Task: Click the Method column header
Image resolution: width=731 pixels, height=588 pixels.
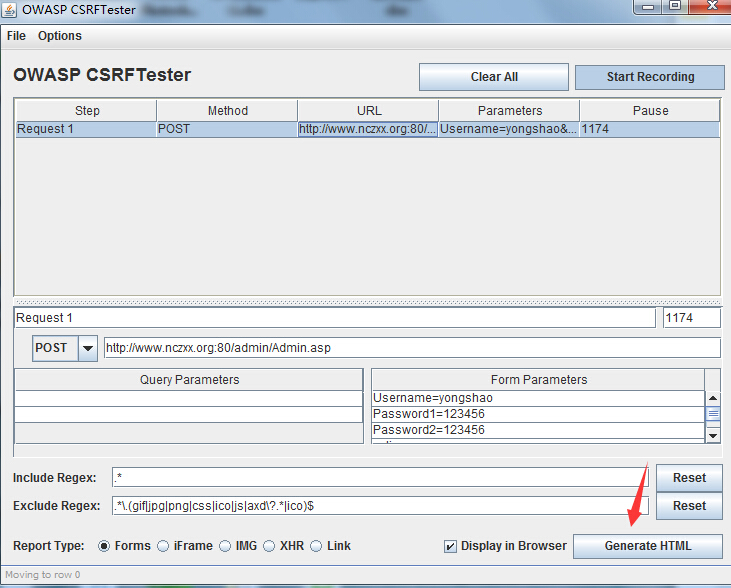Action: click(228, 111)
